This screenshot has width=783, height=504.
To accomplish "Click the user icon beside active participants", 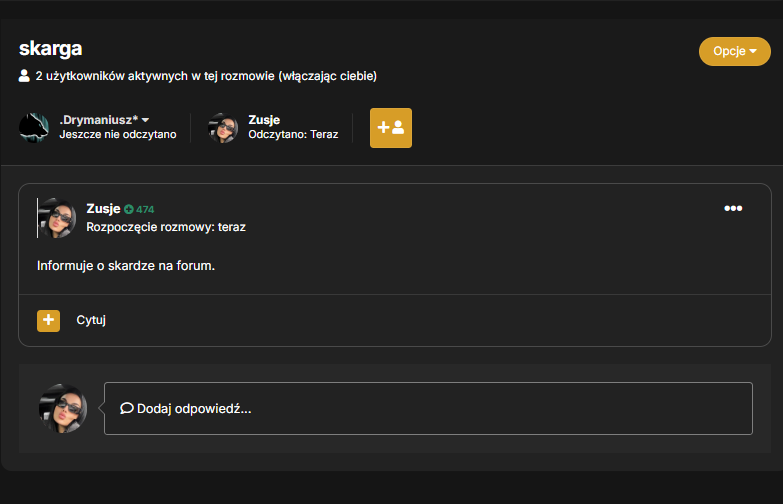I will [x=24, y=76].
